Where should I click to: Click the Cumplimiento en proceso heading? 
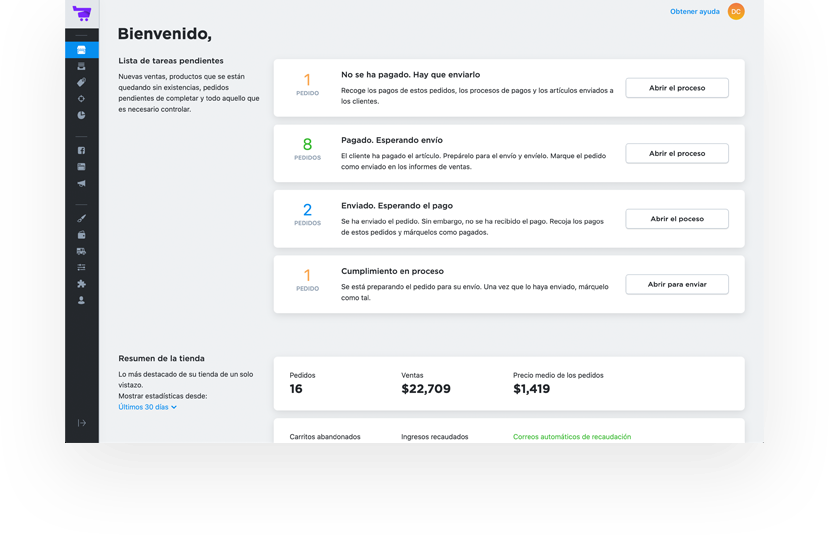tap(392, 271)
